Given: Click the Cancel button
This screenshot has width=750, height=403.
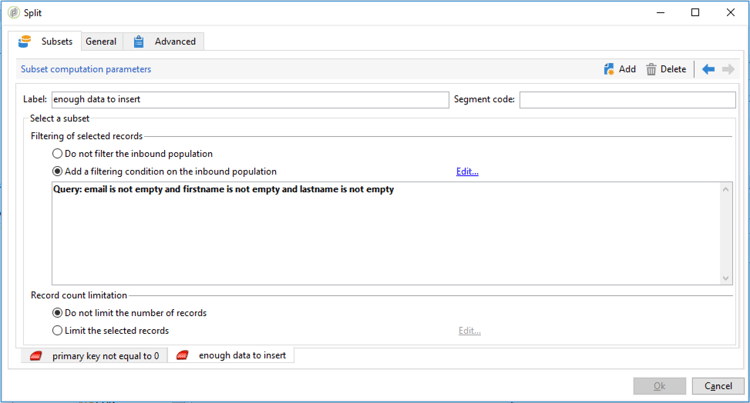Looking at the screenshot, I should coord(718,386).
